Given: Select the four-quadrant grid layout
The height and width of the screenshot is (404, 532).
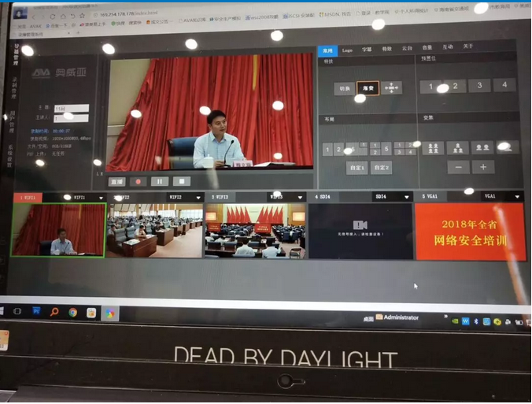Looking at the screenshot, I should pos(405,148).
